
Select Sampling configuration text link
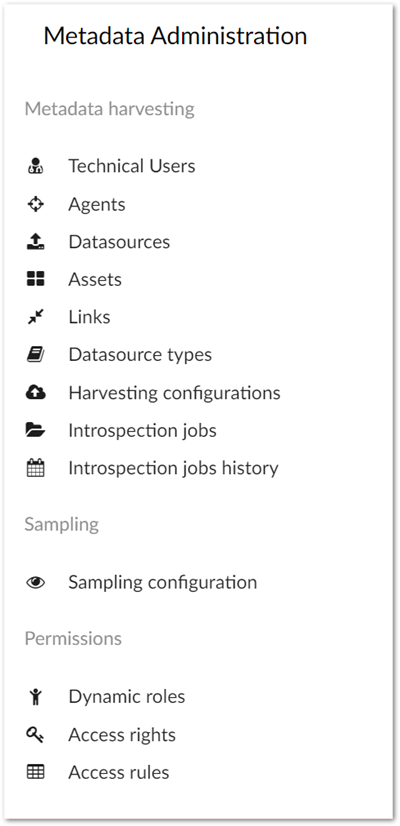tap(163, 583)
